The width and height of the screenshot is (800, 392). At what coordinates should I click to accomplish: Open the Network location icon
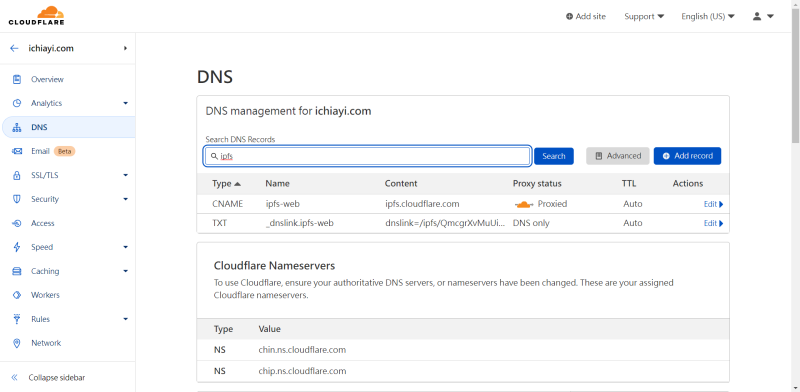(x=17, y=343)
